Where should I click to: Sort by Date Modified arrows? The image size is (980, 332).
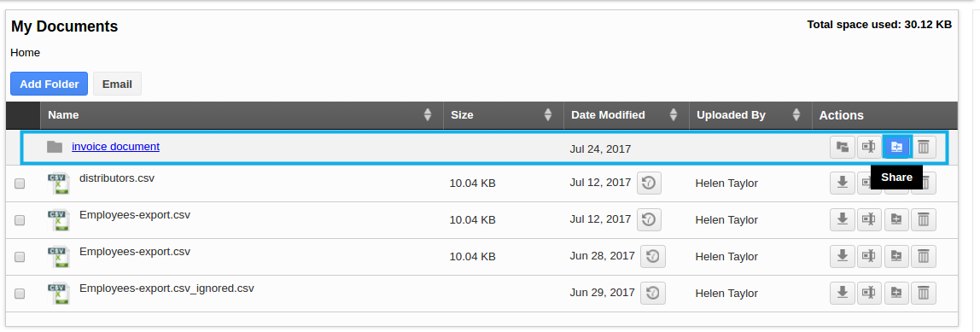click(674, 115)
